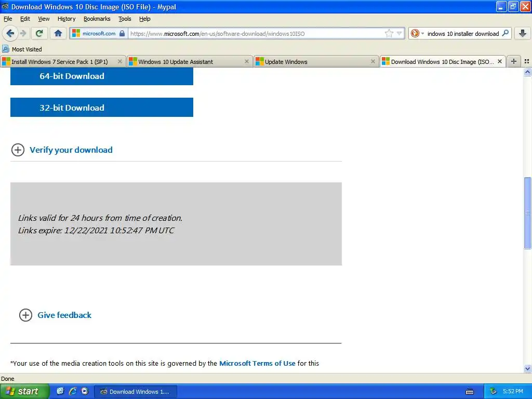Open the Verify your download link

(71, 150)
